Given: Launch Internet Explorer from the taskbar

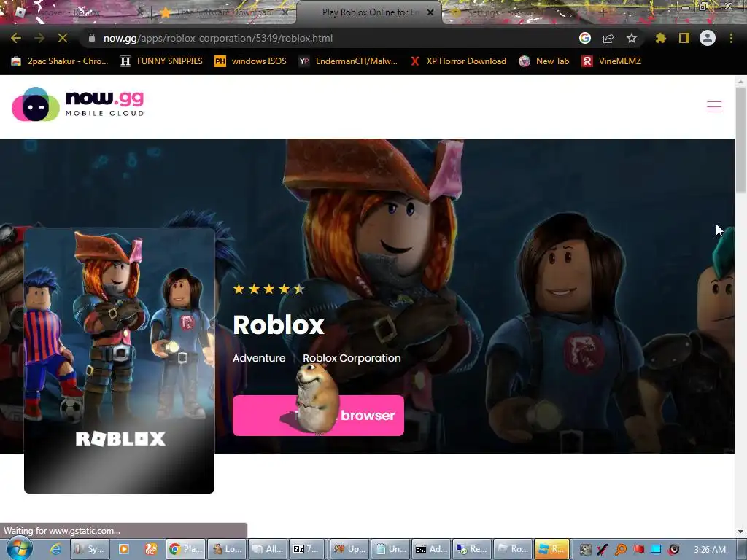Looking at the screenshot, I should click(55, 549).
